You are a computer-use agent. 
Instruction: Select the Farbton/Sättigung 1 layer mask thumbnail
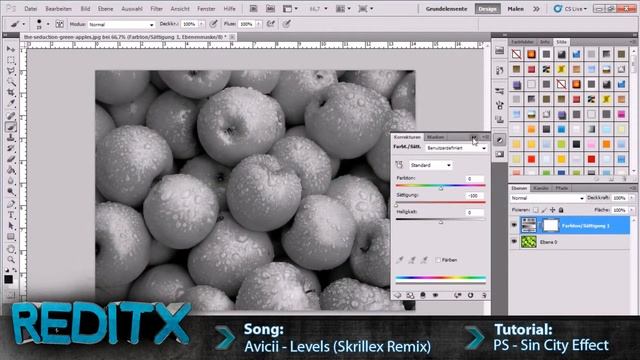tap(550, 225)
